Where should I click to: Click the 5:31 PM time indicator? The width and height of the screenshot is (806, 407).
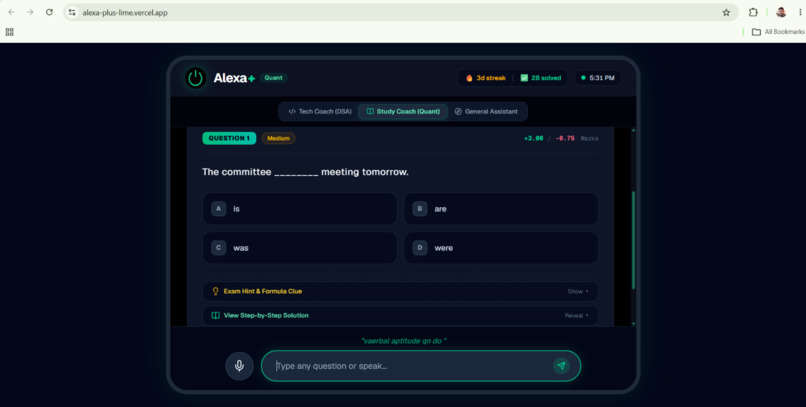(x=598, y=78)
